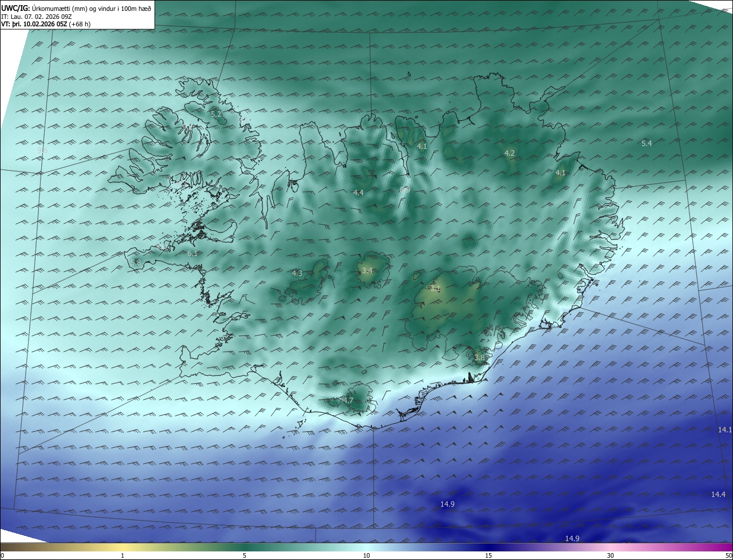Select the initial time text 'IT: Lau. 07. 02. 2026 09Z'
The width and height of the screenshot is (733, 560).
pyautogui.click(x=37, y=17)
